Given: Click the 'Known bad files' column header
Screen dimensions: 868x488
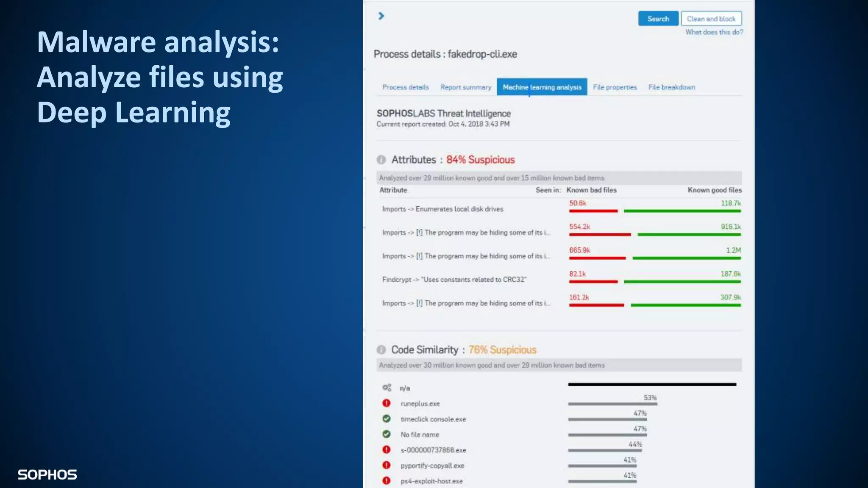Looking at the screenshot, I should 592,190.
